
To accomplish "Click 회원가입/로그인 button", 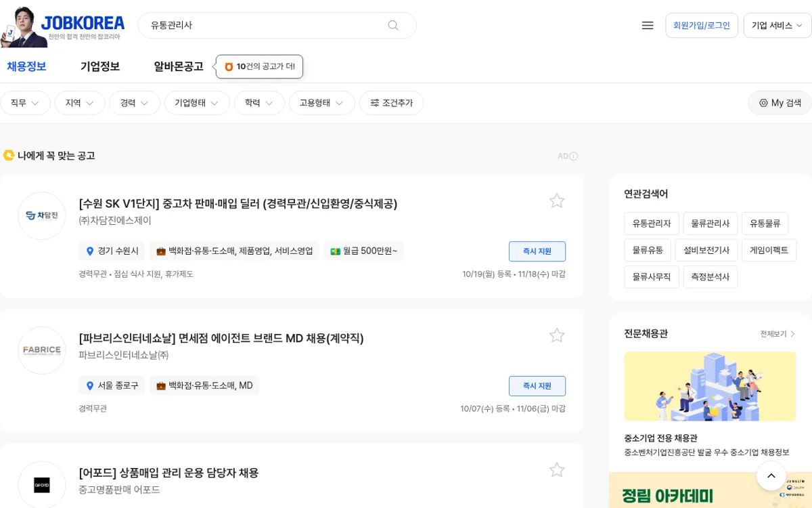I will pyautogui.click(x=702, y=25).
